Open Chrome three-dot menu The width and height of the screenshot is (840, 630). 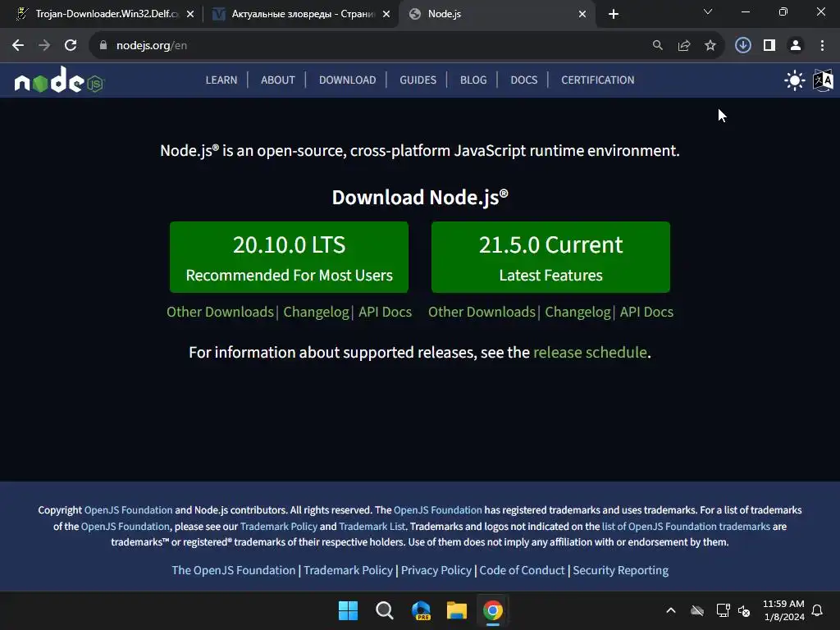(822, 46)
